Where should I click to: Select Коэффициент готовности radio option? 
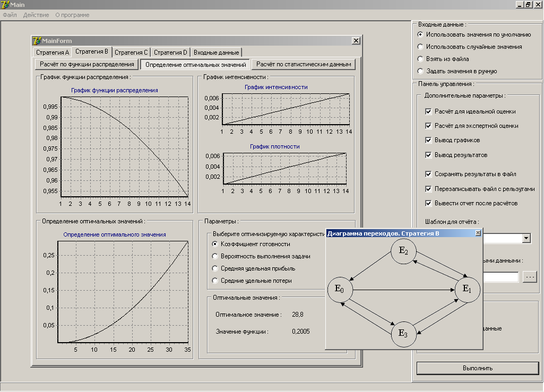pos(251,244)
